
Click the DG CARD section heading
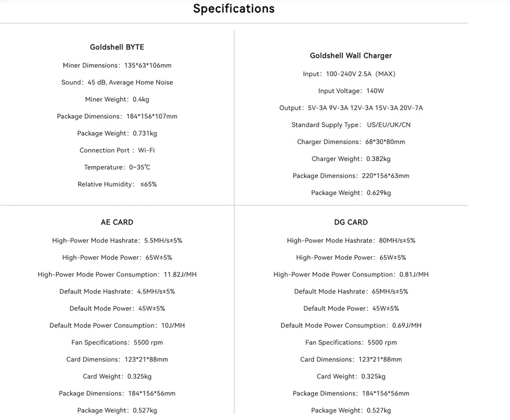click(x=351, y=222)
